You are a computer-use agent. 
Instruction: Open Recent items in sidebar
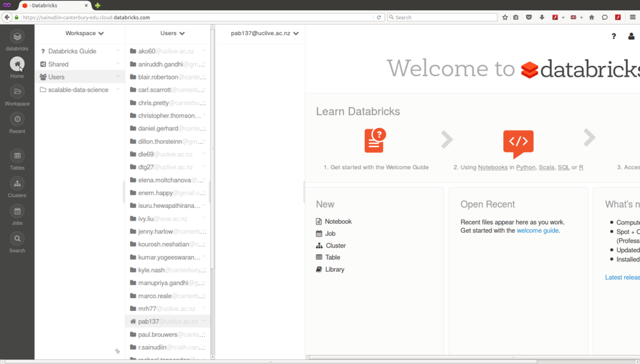click(x=17, y=119)
